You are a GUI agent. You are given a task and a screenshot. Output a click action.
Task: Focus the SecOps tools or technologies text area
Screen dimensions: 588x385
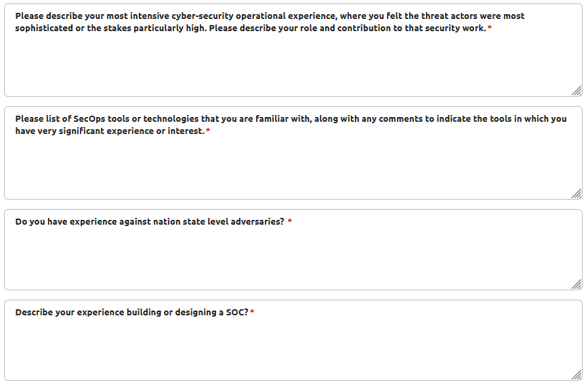293,153
